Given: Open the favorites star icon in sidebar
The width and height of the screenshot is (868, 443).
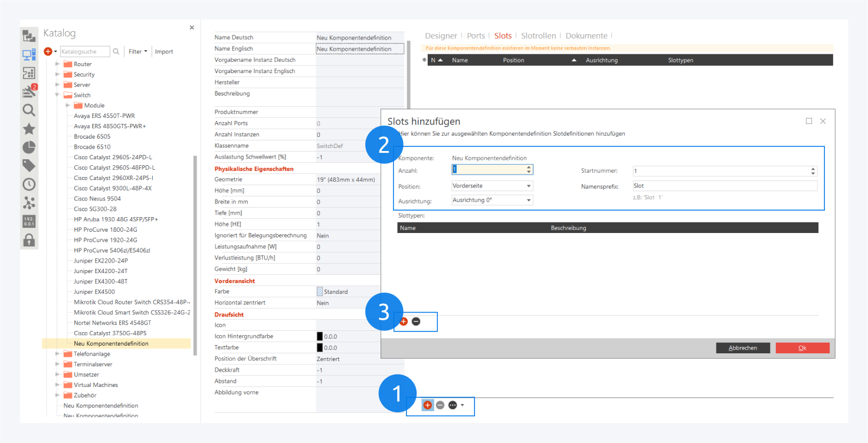Looking at the screenshot, I should [29, 129].
